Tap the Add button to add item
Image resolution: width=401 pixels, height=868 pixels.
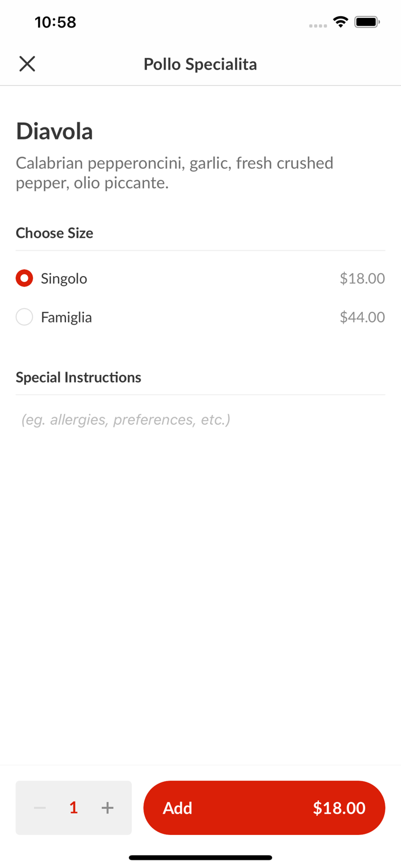(x=264, y=808)
